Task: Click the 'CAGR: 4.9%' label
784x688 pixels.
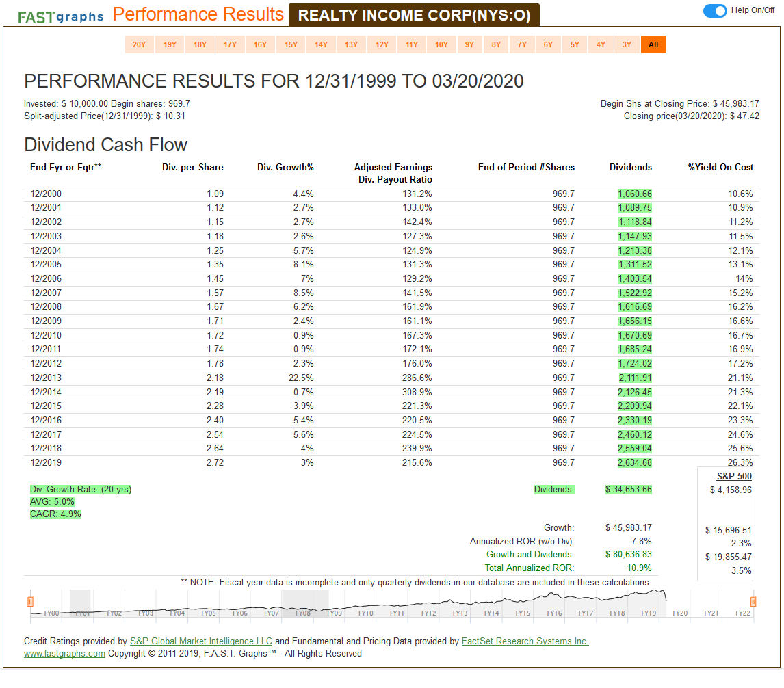Action: [55, 514]
